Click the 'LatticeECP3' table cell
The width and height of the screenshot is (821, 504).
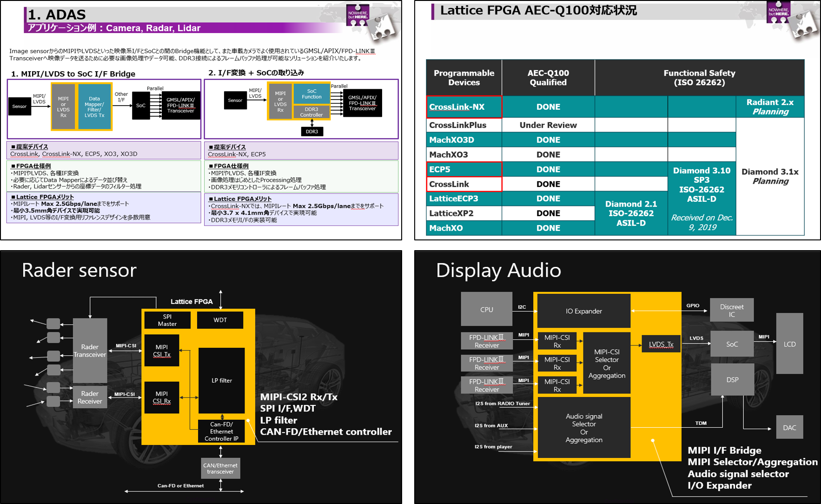point(464,199)
